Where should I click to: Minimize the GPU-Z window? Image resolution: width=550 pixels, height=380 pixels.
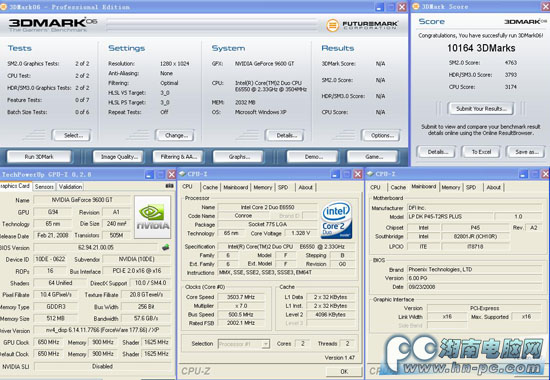pos(149,174)
